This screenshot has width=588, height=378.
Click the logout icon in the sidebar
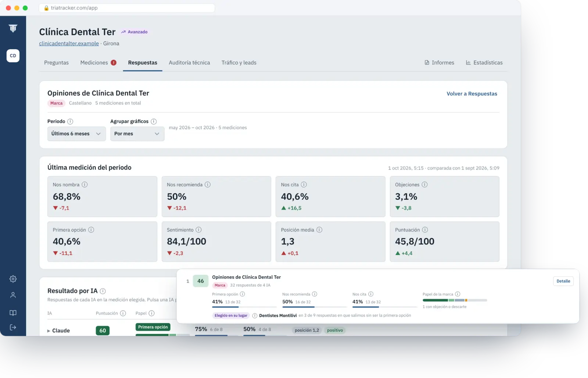click(x=13, y=327)
